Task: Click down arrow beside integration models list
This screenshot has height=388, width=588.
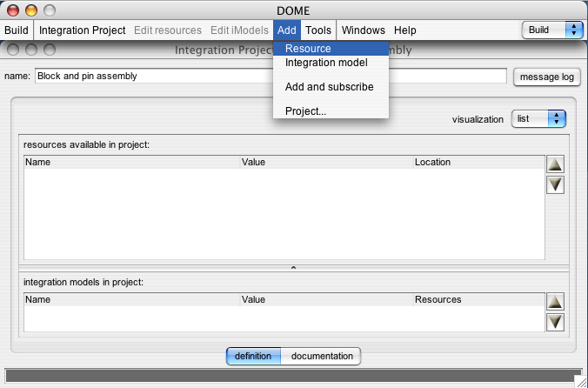Action: pos(555,322)
